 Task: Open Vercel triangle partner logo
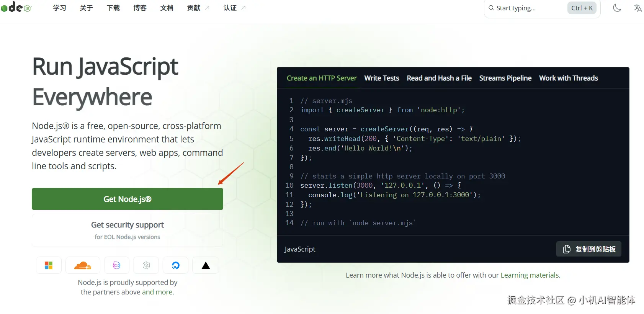[x=206, y=265]
